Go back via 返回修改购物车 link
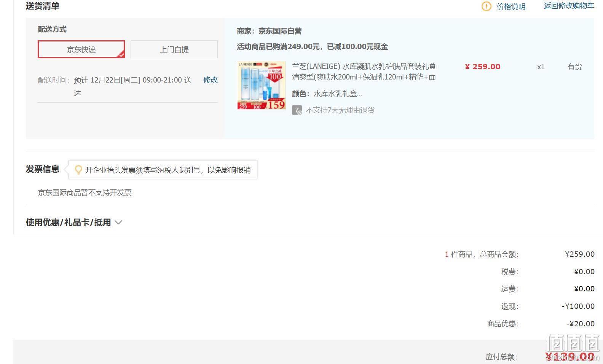This screenshot has width=603, height=364. (569, 6)
